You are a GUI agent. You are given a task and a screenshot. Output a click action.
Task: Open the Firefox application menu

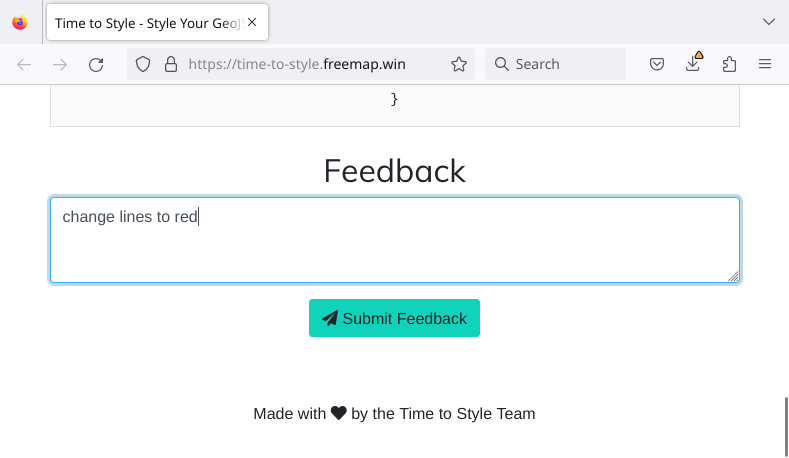[x=765, y=64]
